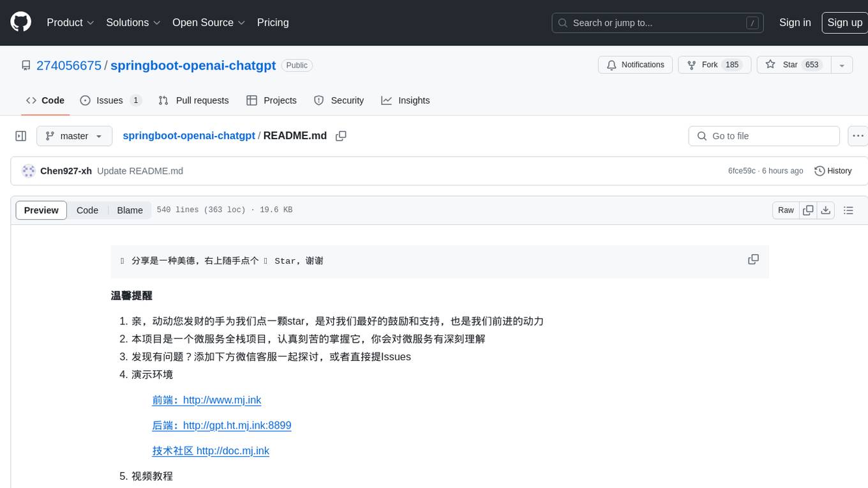Click the Sign up button
This screenshot has width=868, height=488.
(844, 22)
